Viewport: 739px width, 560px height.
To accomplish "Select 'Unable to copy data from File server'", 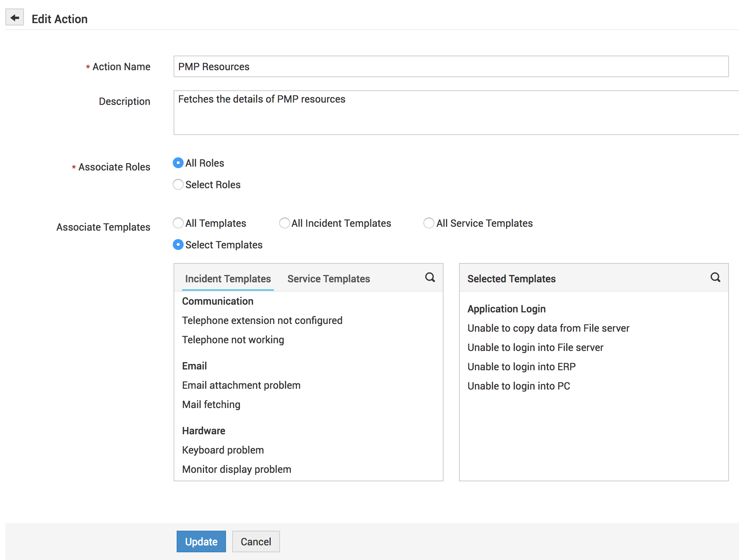I will 548,328.
